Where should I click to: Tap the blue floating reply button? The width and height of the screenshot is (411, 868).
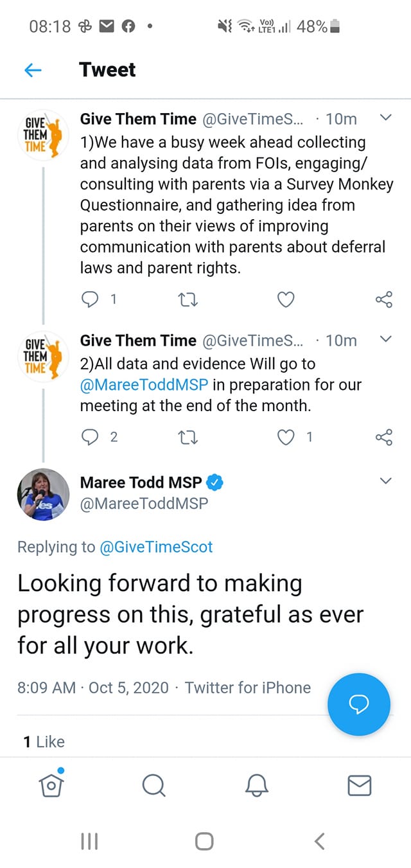pyautogui.click(x=358, y=705)
